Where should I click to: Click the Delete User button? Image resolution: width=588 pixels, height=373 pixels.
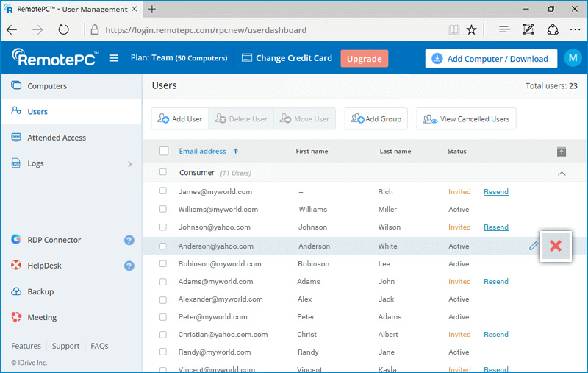(x=241, y=119)
